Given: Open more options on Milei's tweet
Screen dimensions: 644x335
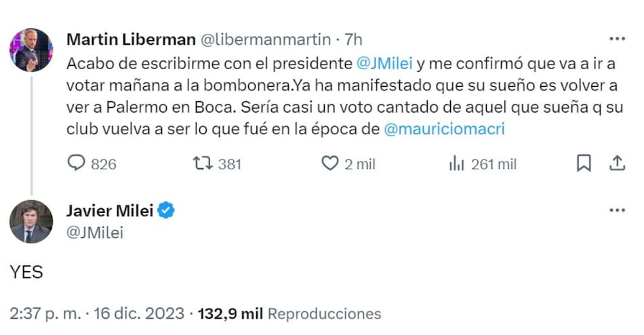Looking at the screenshot, I should [617, 211].
